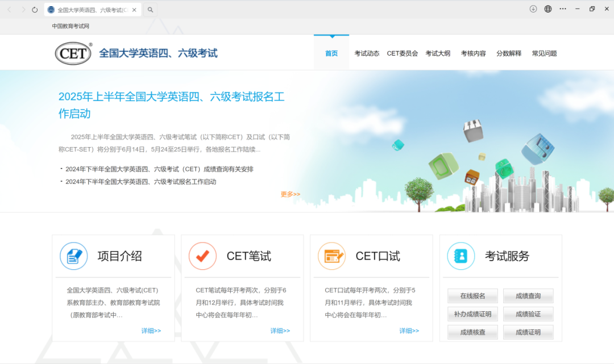Open the 常见问题 menu item

(x=544, y=52)
